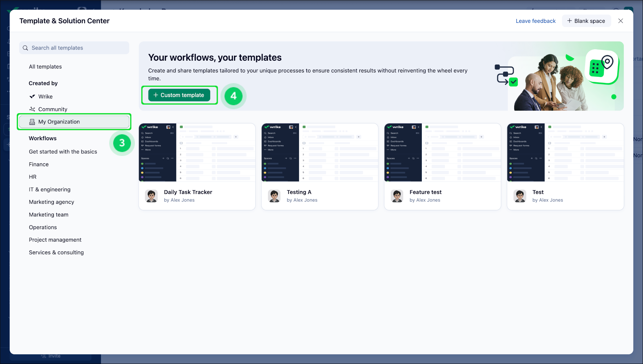Open Daily Task Tracker template thumbnail
The width and height of the screenshot is (643, 364).
pos(197,152)
